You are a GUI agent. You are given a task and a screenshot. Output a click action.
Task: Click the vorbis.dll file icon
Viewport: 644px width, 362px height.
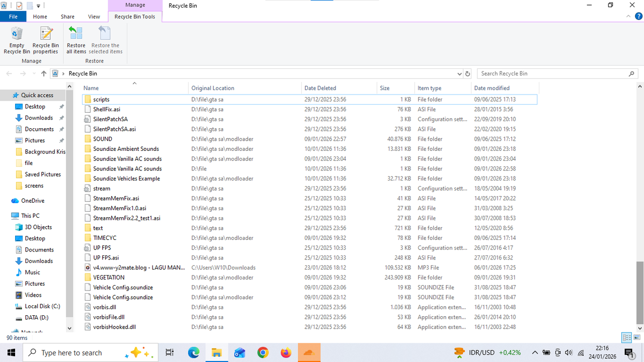pyautogui.click(x=88, y=307)
